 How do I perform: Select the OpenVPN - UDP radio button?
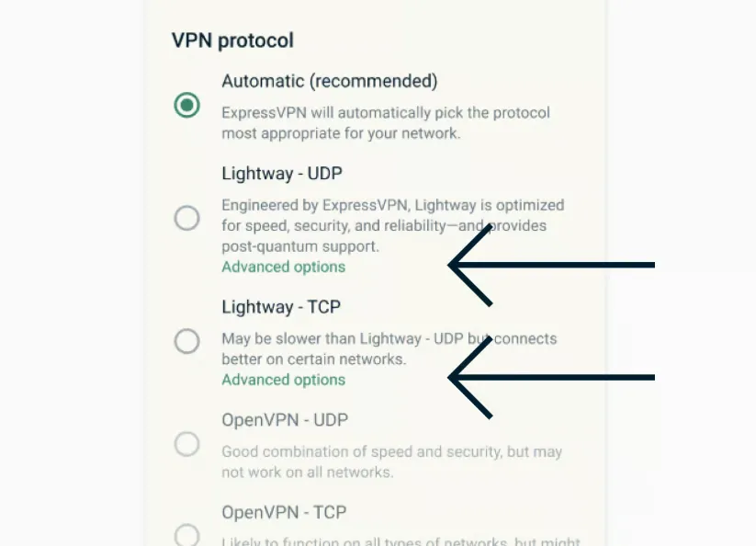(186, 445)
